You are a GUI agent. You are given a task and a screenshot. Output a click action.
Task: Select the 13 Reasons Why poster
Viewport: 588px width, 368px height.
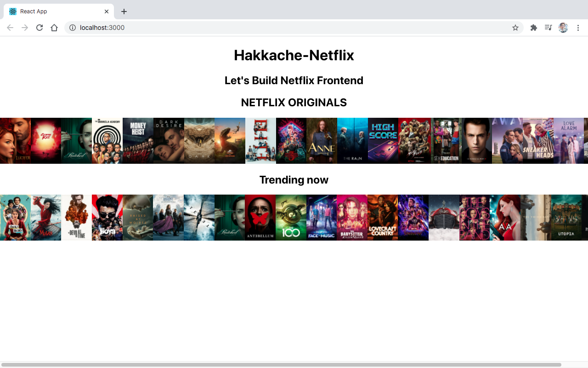click(476, 141)
